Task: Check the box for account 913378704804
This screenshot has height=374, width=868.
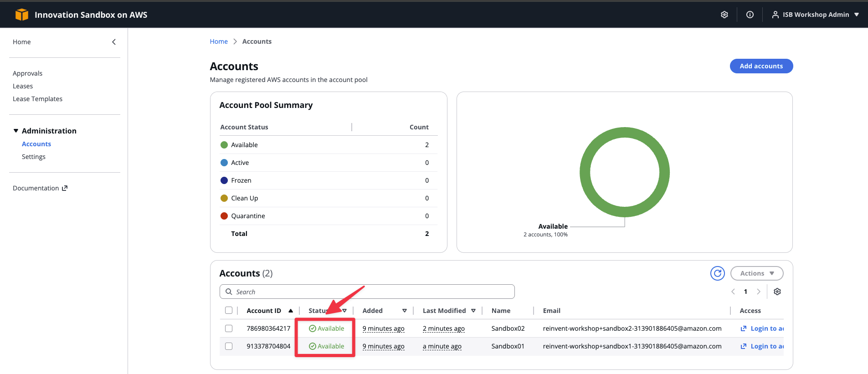Action: [x=229, y=346]
